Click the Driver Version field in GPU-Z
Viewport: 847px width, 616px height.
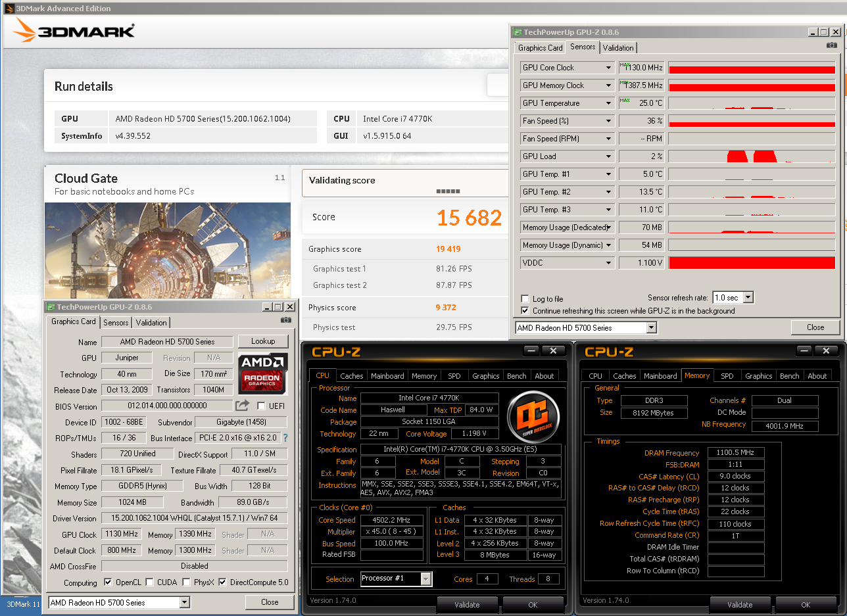(194, 519)
